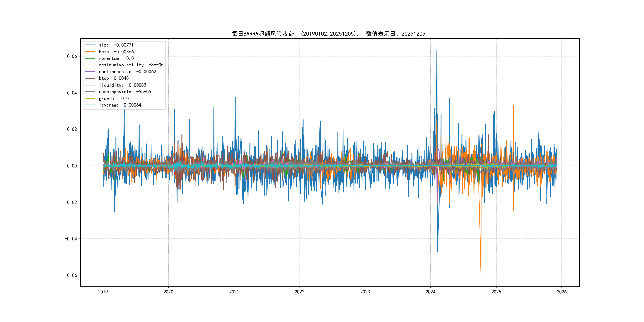644x322 pixels.
Task: Click the blue size legend line swatch
Action: click(x=90, y=45)
